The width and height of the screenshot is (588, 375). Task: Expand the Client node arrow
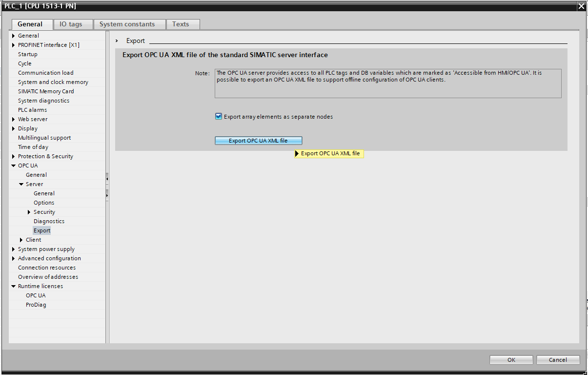(21, 240)
